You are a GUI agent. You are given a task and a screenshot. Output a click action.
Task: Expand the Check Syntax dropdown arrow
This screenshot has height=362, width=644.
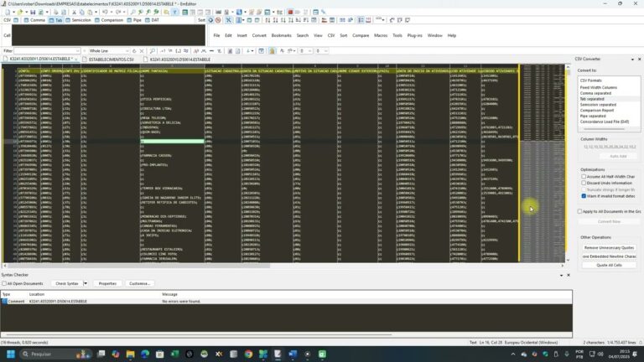coord(86,283)
